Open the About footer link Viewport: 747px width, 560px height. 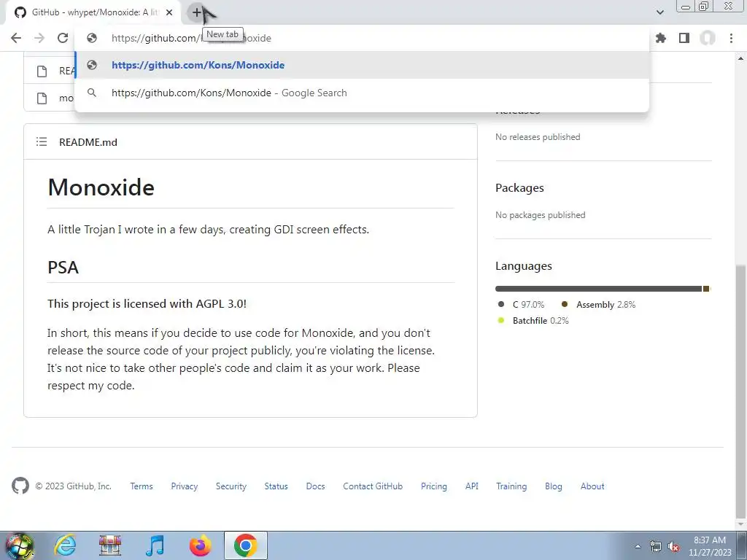click(x=592, y=486)
